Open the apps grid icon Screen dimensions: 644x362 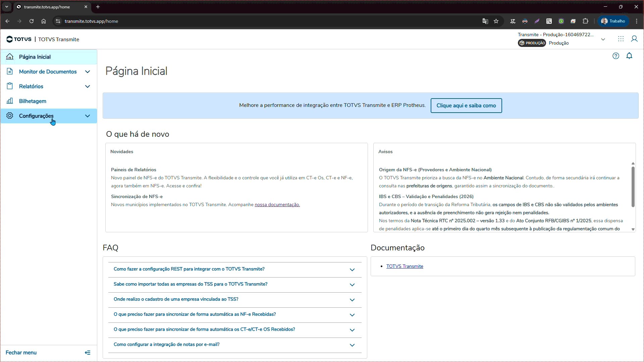click(621, 39)
